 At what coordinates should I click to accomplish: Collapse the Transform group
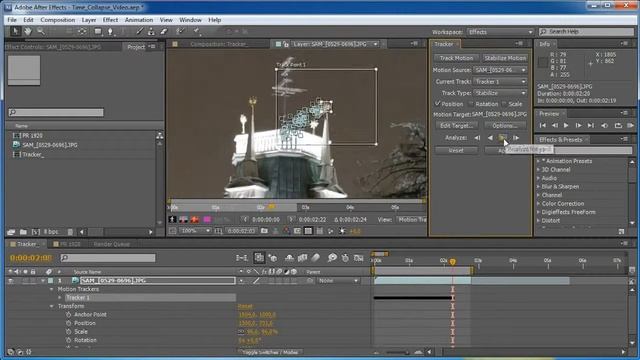52,306
